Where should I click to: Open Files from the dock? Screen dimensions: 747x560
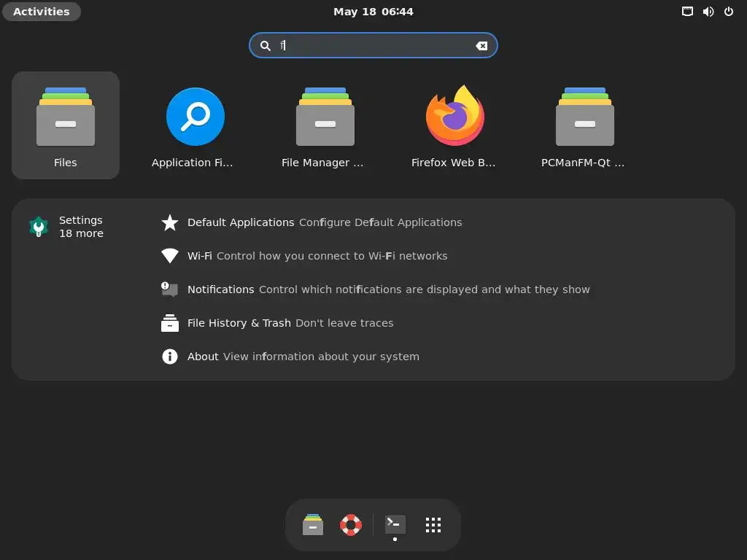[x=312, y=525]
